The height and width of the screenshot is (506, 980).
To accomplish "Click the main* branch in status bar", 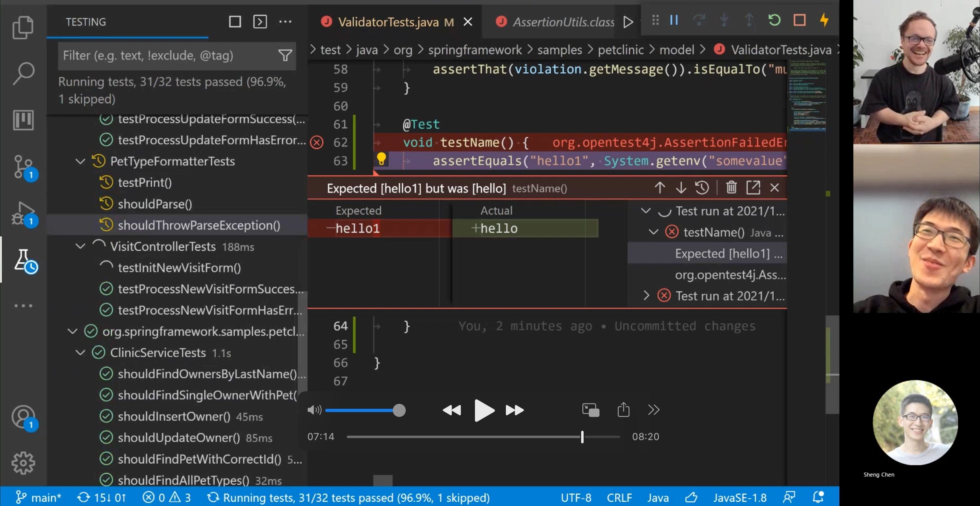I will [x=39, y=497].
